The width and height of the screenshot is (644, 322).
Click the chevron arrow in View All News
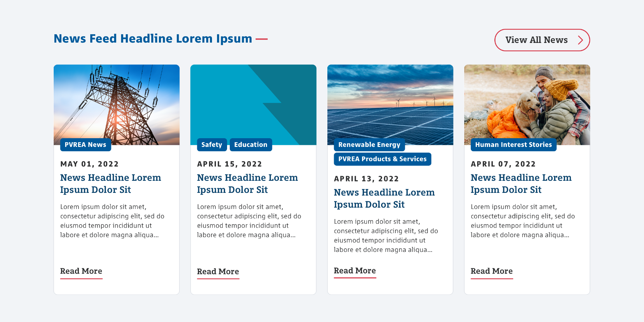click(x=581, y=40)
